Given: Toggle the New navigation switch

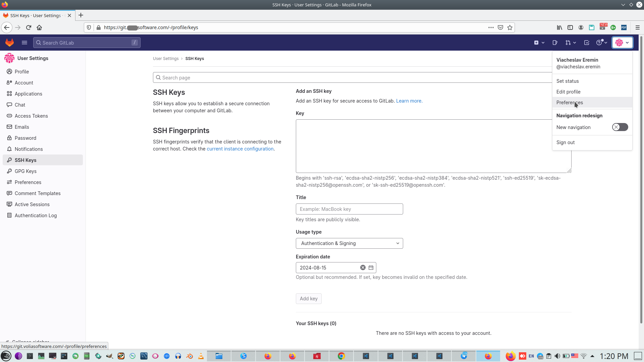Looking at the screenshot, I should tap(620, 127).
